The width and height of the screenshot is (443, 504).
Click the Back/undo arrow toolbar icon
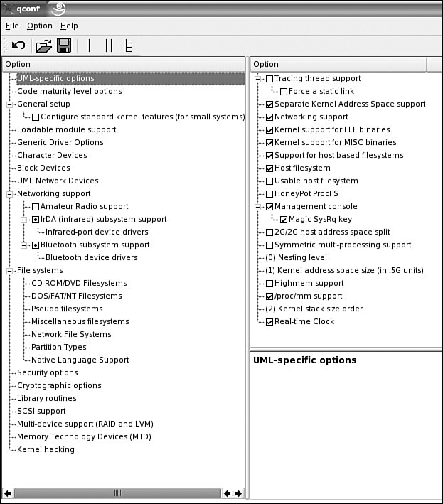click(19, 45)
